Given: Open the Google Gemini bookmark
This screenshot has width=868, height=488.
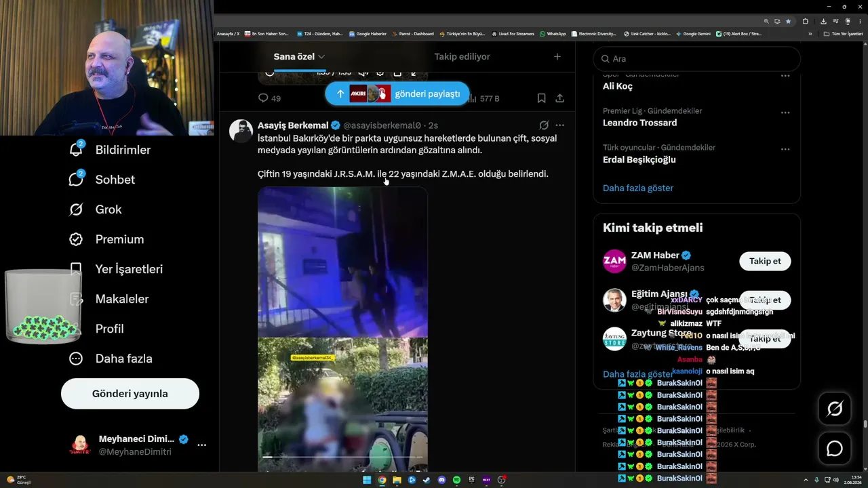Looking at the screenshot, I should (693, 34).
